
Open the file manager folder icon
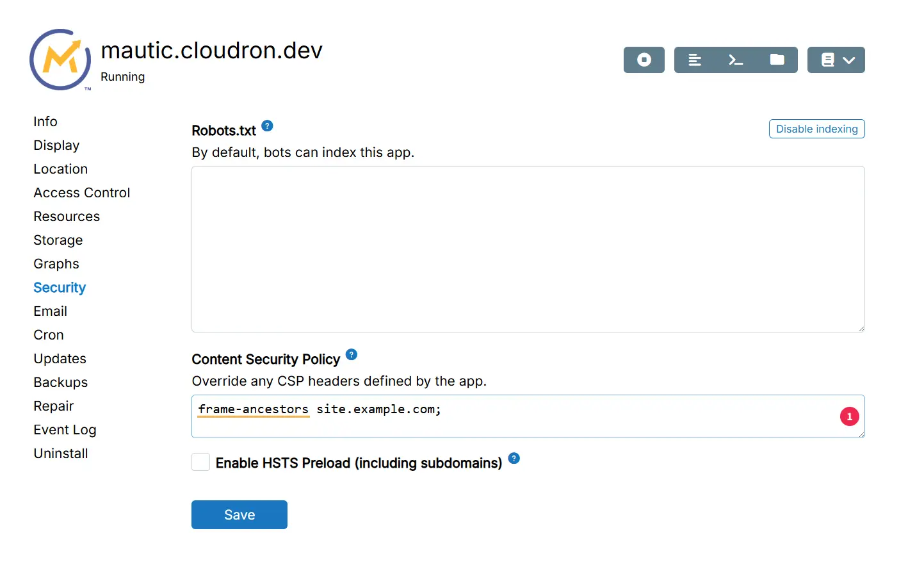[x=777, y=60]
